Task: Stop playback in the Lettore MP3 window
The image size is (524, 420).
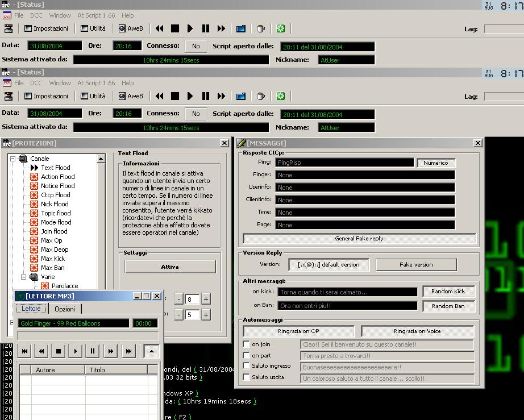Action: (x=59, y=351)
